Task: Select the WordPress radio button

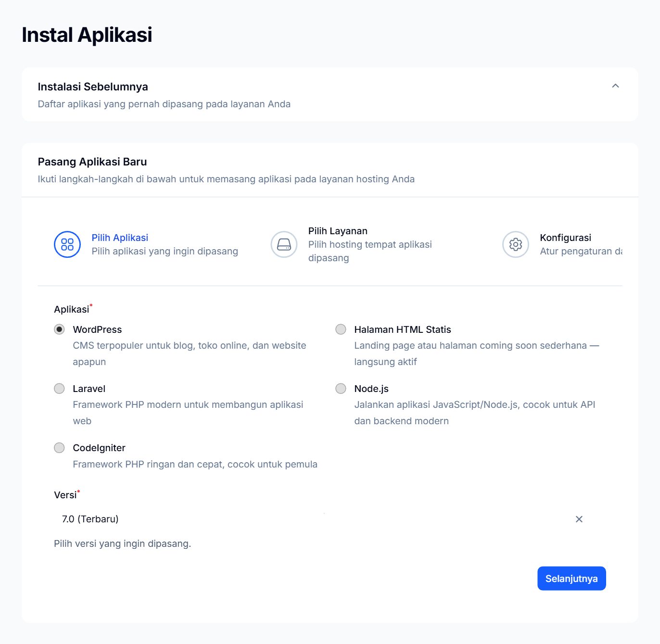Action: [59, 329]
